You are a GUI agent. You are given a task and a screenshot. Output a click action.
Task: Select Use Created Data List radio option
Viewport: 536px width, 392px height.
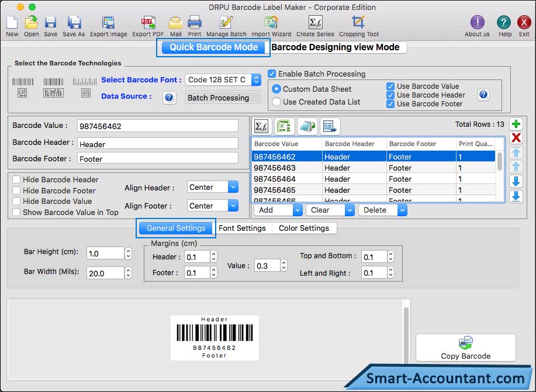(x=276, y=102)
